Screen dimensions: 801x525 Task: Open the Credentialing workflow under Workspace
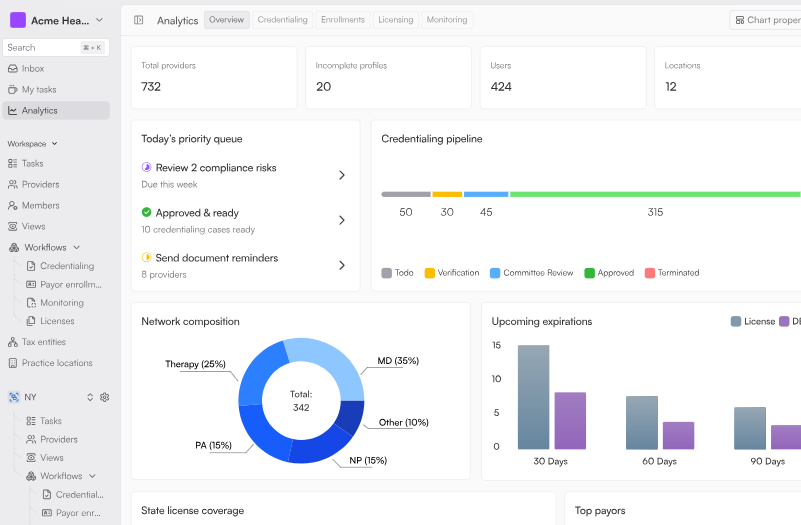[x=61, y=266]
